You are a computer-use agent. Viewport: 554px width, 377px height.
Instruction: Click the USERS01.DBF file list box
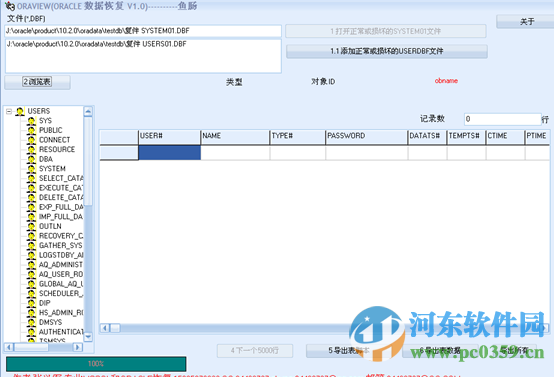point(143,56)
